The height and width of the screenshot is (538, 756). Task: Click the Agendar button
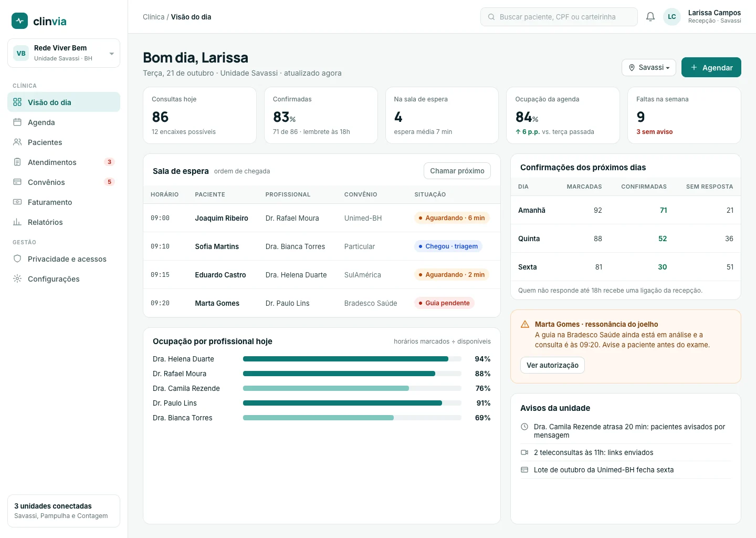click(711, 68)
